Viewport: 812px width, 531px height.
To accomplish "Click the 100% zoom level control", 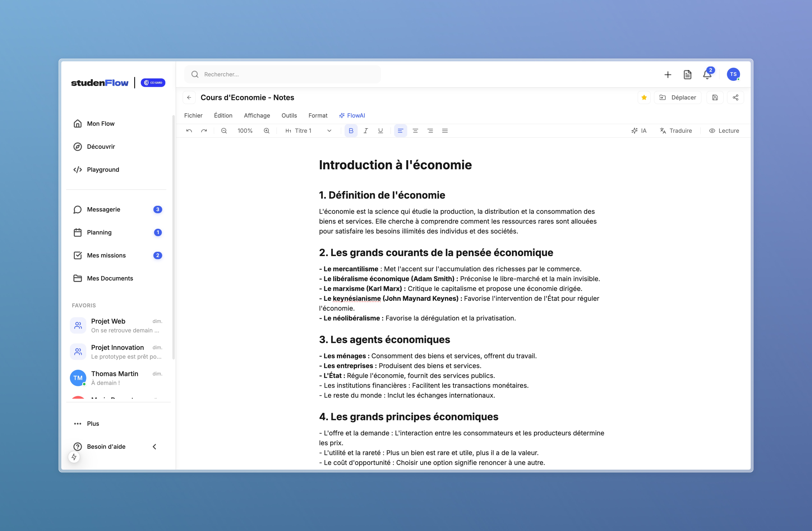I will click(245, 131).
